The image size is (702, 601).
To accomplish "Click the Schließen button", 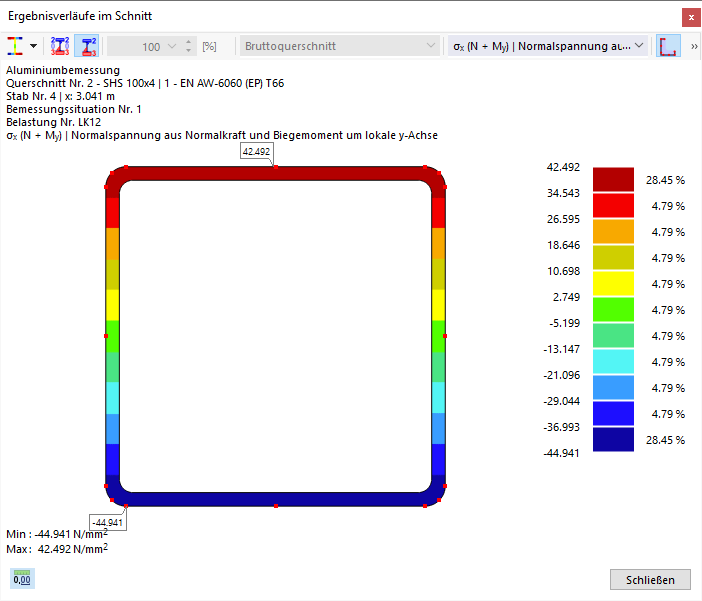I will 650,580.
